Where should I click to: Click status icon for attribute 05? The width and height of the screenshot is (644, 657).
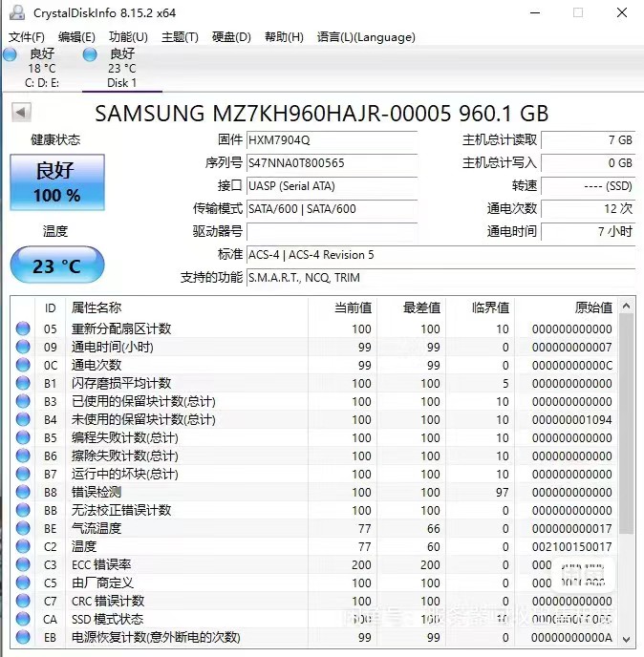(x=23, y=328)
